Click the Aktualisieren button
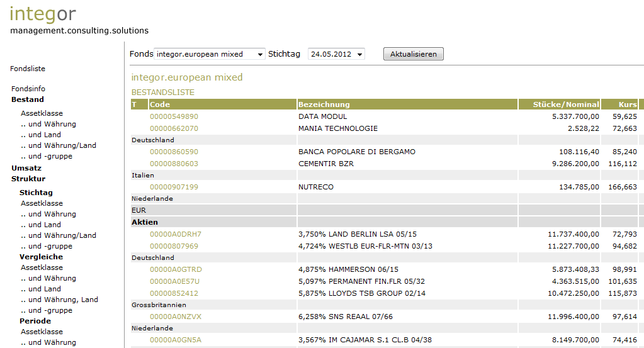The height and width of the screenshot is (348, 644). click(413, 54)
